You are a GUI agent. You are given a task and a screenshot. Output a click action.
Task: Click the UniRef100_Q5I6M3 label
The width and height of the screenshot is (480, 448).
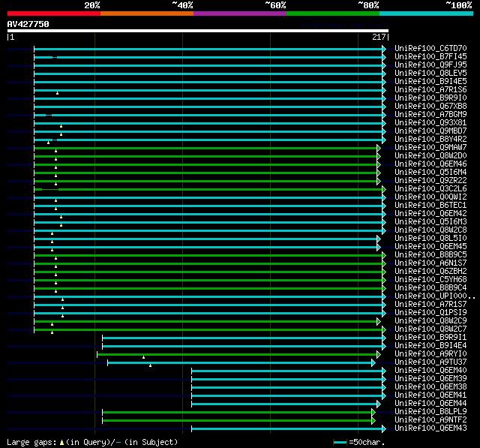pos(430,222)
